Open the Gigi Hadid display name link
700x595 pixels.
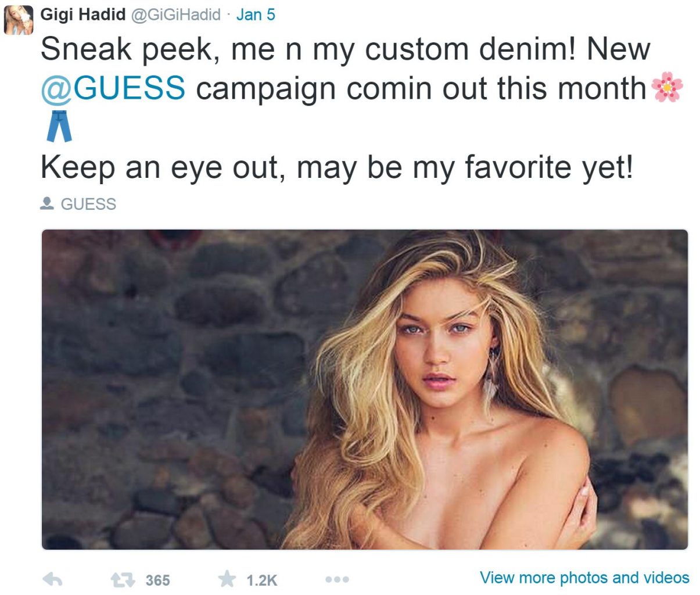point(83,14)
